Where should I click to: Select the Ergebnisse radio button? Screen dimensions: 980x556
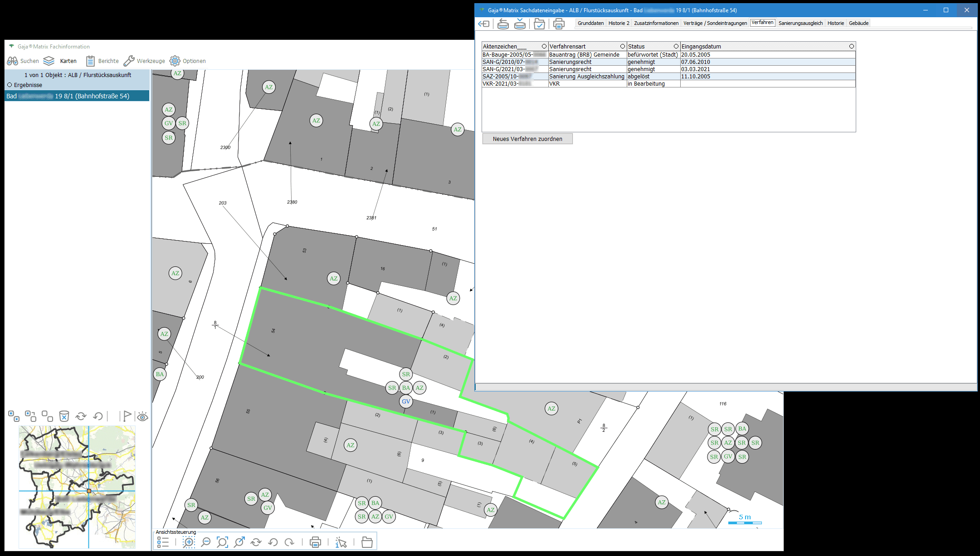[x=10, y=85]
